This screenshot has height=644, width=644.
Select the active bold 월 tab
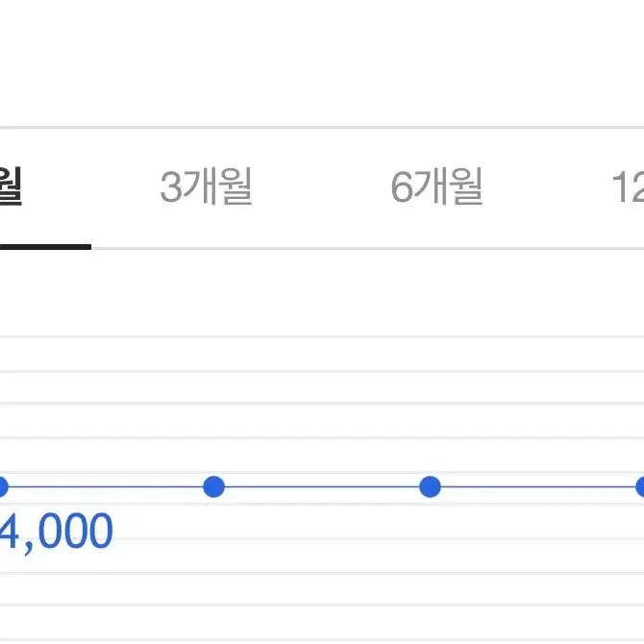pos(11,186)
